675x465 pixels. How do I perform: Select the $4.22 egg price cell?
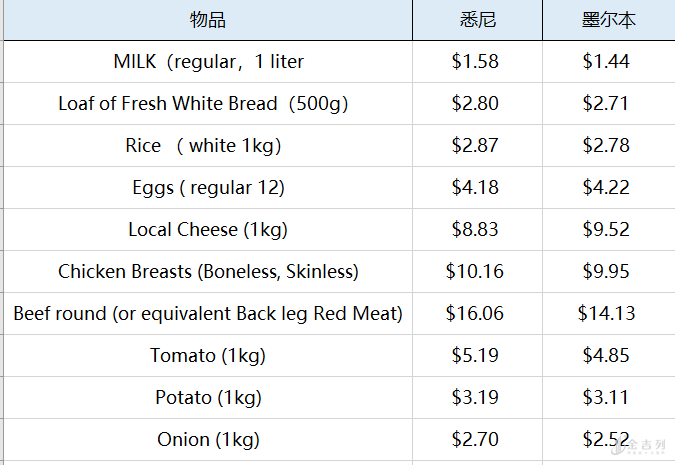tap(606, 188)
